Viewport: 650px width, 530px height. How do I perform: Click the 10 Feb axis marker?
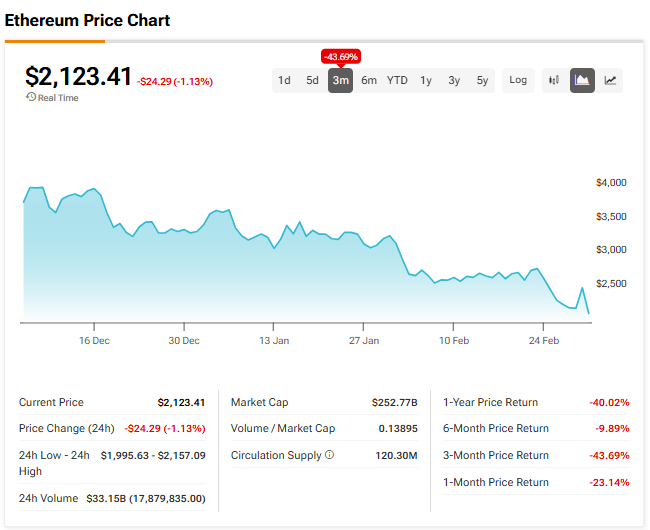[x=454, y=340]
